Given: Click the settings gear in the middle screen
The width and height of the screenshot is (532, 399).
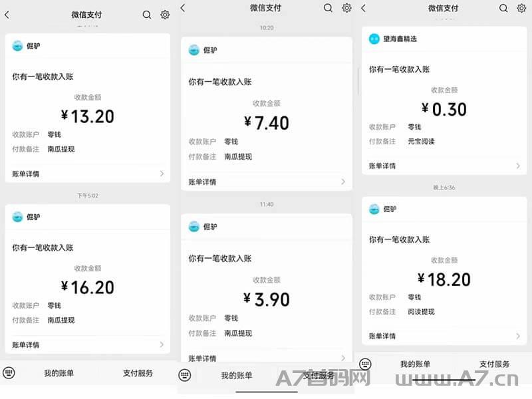Looking at the screenshot, I should [x=346, y=8].
